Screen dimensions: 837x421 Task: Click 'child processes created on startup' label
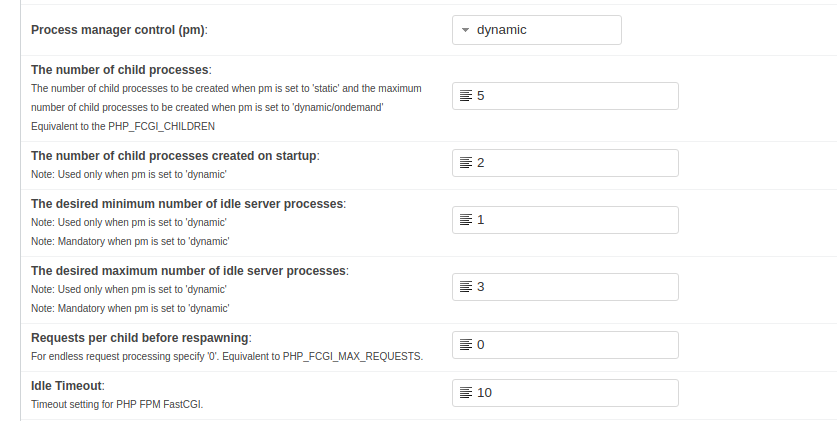175,156
